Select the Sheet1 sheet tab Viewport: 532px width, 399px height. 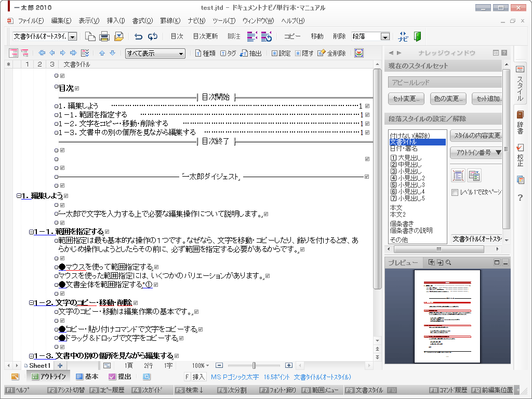[37, 365]
